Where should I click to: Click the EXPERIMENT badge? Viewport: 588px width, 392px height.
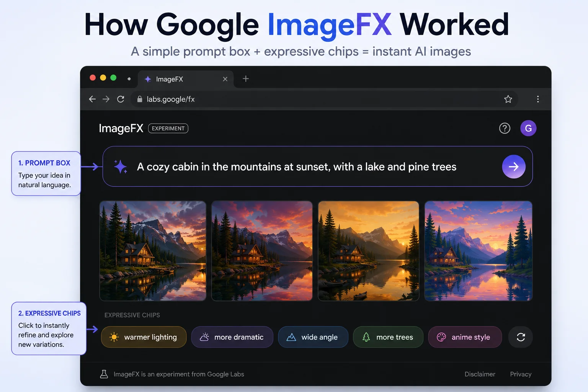click(x=168, y=128)
